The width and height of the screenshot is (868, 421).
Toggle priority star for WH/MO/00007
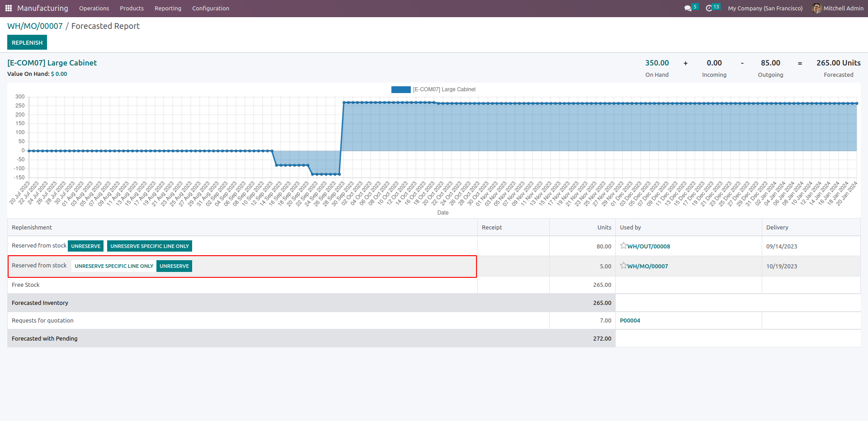(623, 266)
